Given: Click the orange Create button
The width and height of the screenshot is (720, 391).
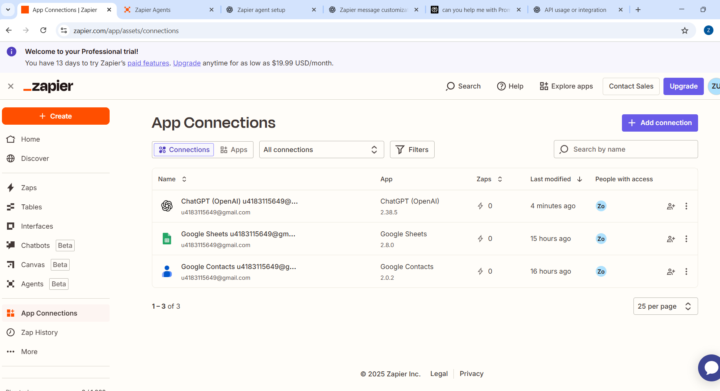Looking at the screenshot, I should coord(56,116).
